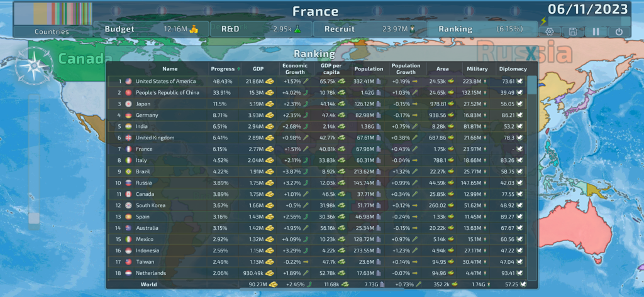This screenshot has height=297, width=644.
Task: Open the Recruit panel
Action: point(370,29)
